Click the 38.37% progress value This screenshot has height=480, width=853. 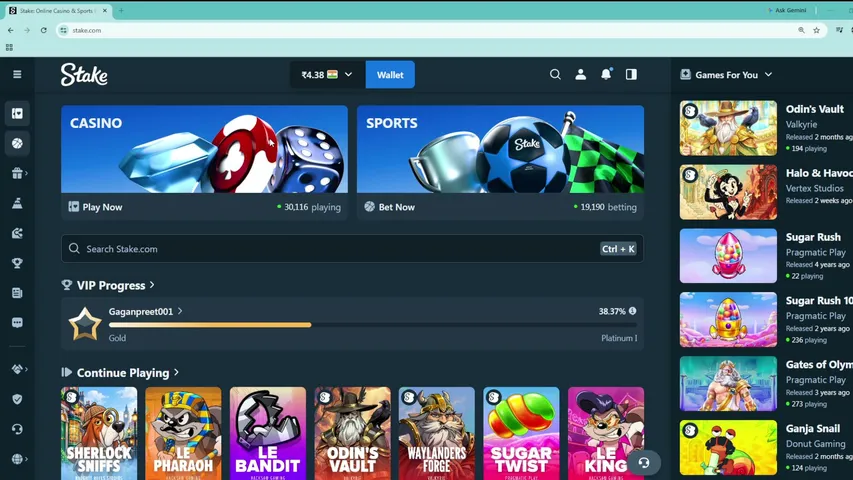612,311
